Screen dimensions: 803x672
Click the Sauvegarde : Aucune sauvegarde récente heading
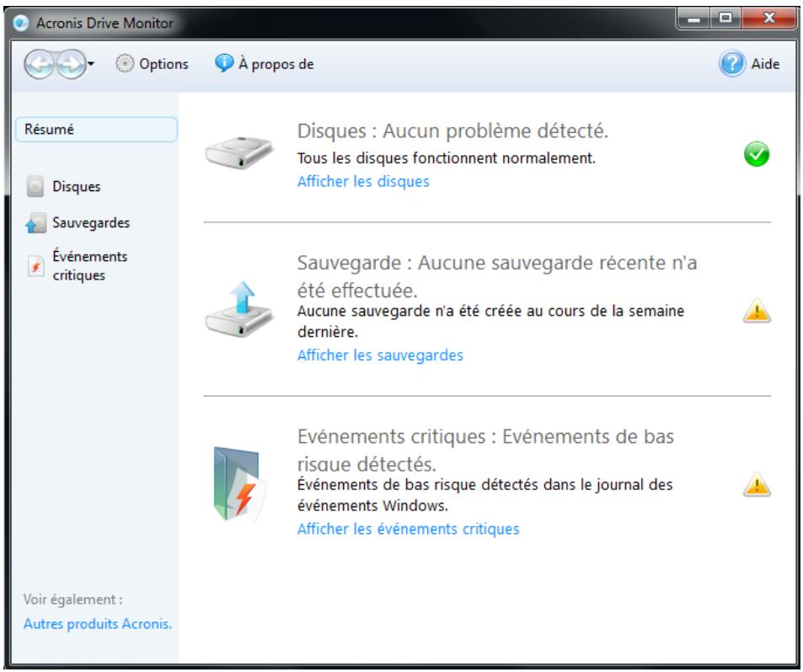(497, 276)
